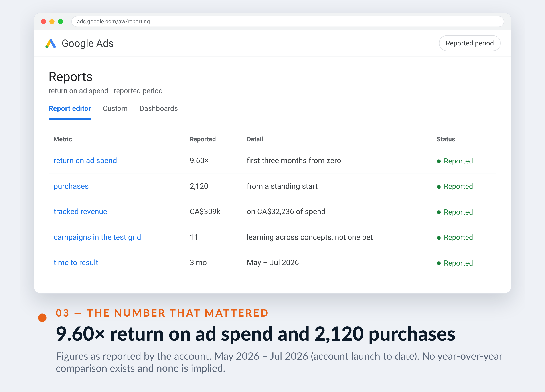
Task: Click 'first three months from zero' detail
Action: tap(294, 160)
